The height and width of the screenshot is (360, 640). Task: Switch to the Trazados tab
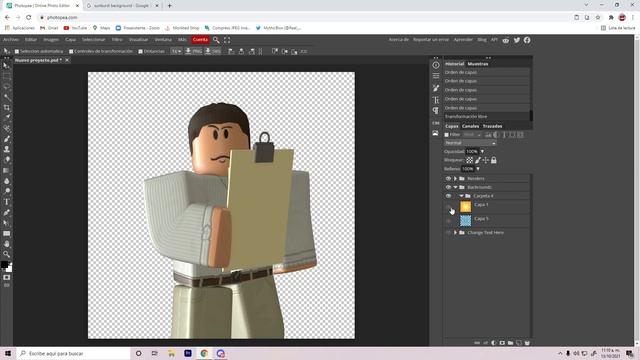(x=492, y=126)
